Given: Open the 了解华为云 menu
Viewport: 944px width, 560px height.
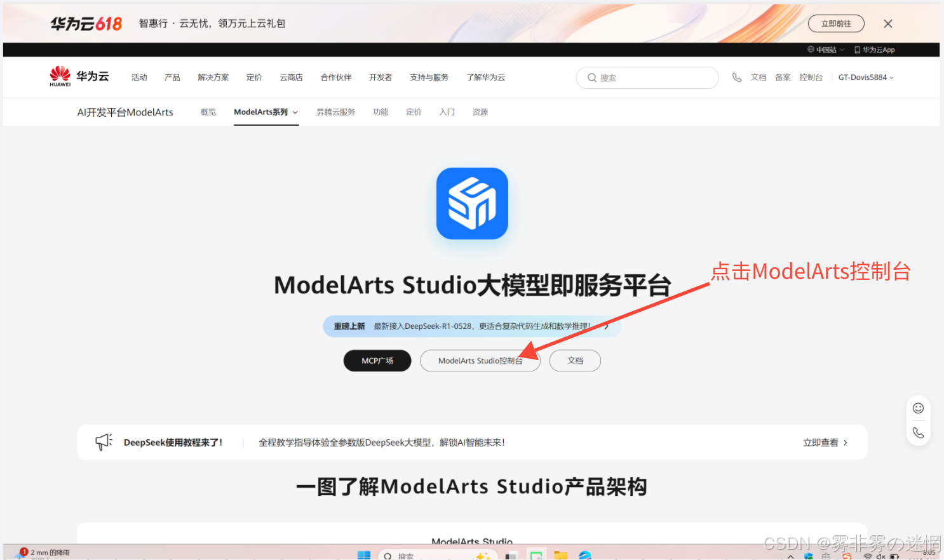Looking at the screenshot, I should coord(486,77).
